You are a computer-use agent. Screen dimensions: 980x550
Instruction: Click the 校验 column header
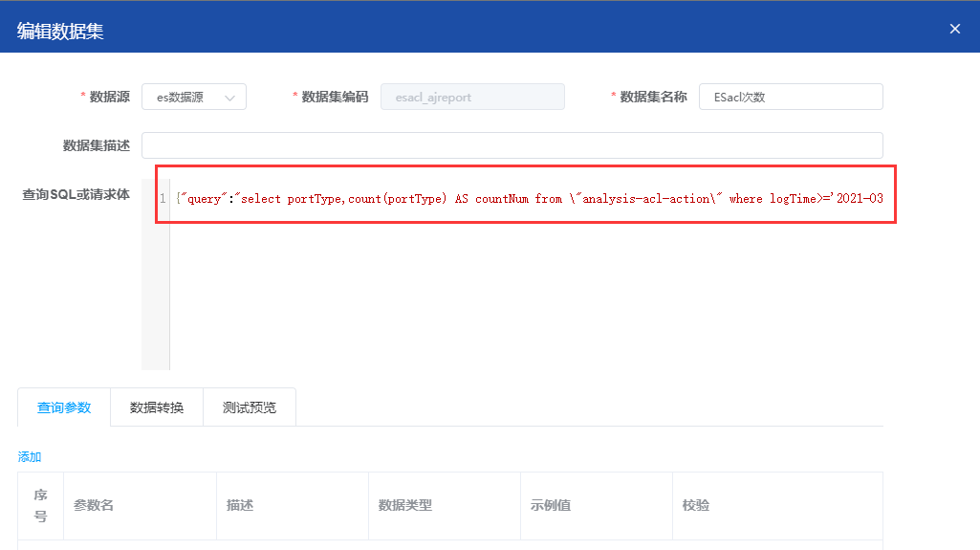(x=695, y=505)
